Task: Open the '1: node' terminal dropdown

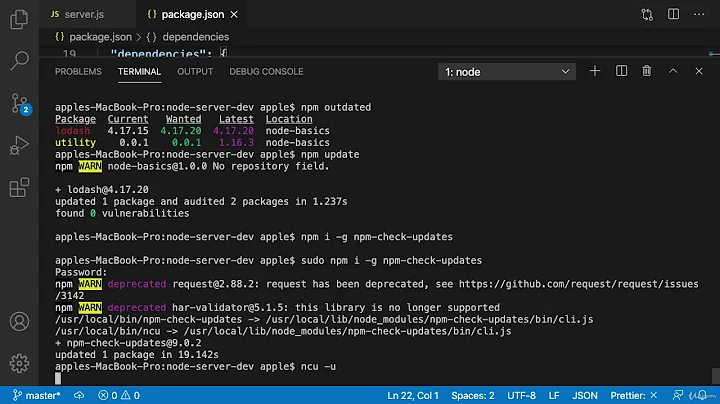Action: point(506,72)
